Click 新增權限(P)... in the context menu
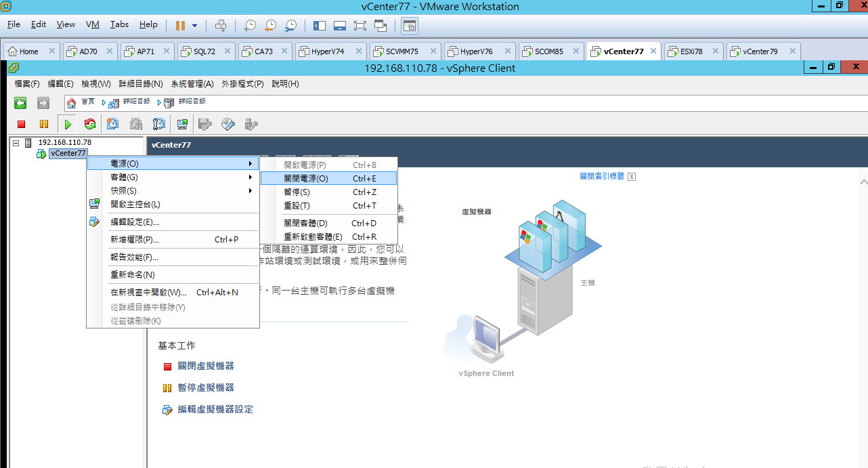868x468 pixels. (x=173, y=240)
